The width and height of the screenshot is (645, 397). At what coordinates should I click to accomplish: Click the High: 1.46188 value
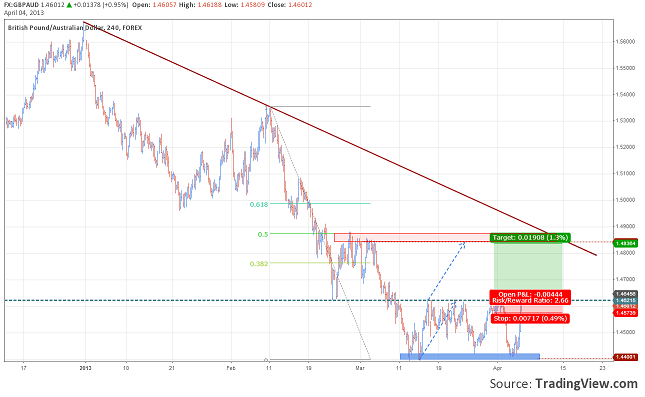pos(201,5)
